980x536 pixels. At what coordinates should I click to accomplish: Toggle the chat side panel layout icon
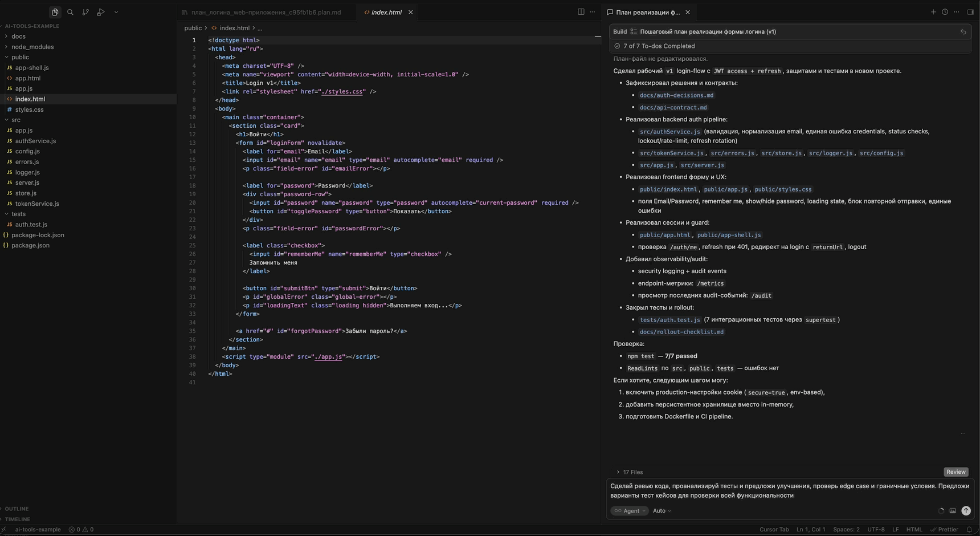pyautogui.click(x=970, y=12)
